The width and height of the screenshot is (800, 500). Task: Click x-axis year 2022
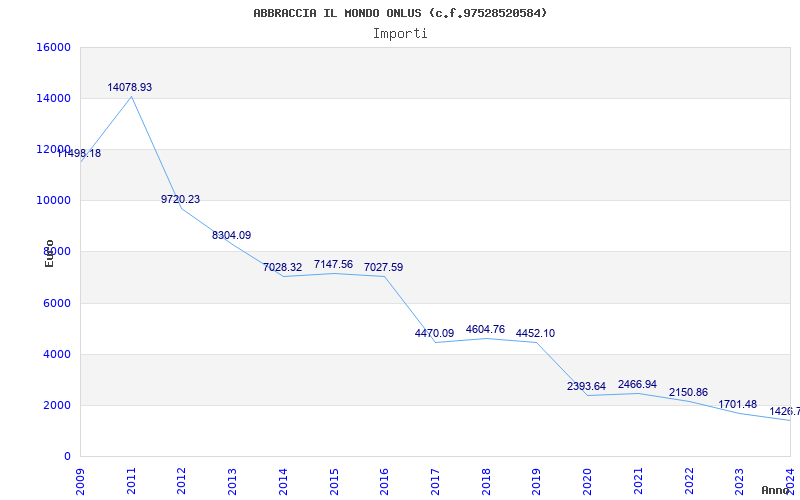(689, 482)
